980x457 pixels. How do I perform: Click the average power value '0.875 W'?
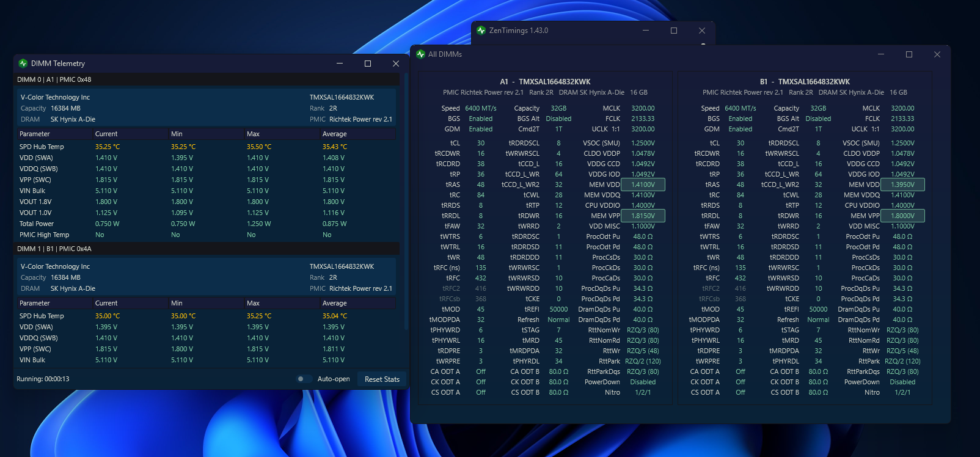point(335,224)
